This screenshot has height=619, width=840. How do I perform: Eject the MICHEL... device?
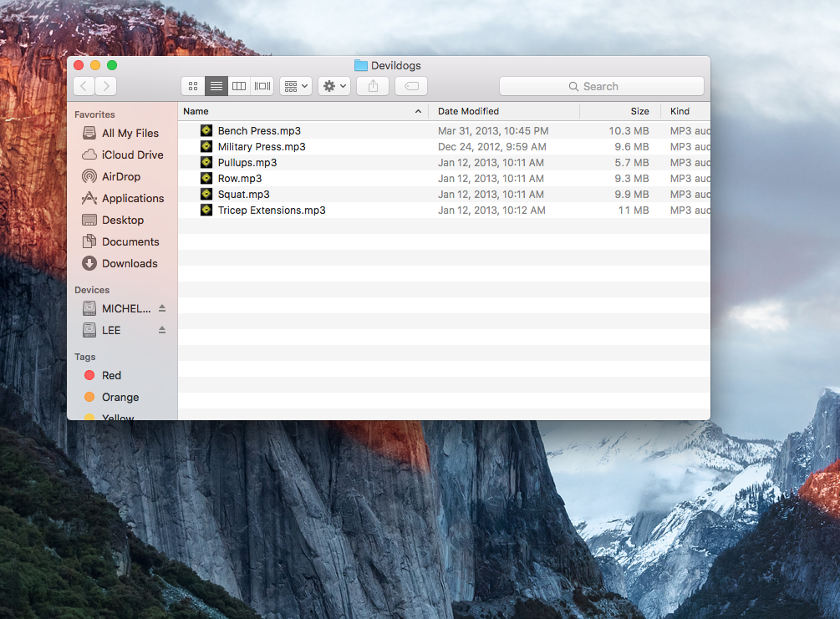click(162, 308)
